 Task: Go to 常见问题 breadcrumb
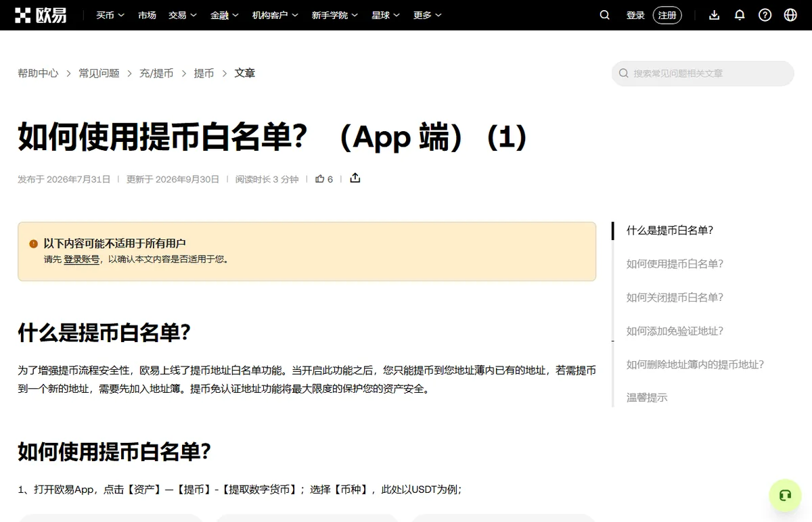point(99,73)
